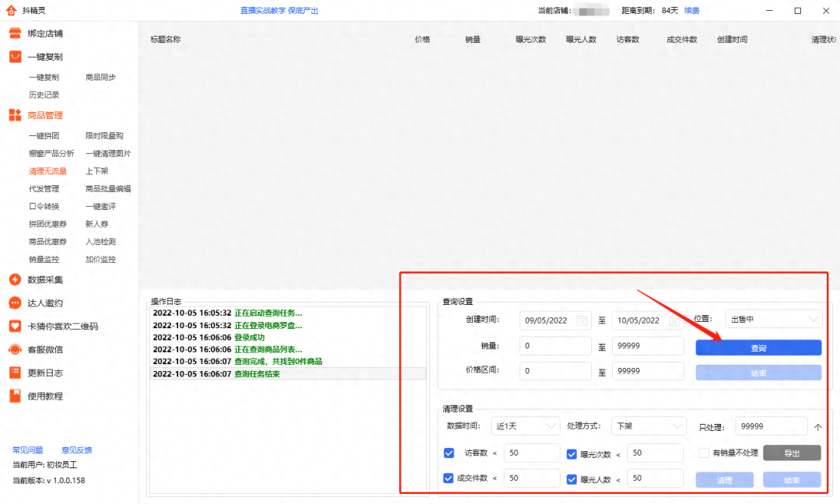This screenshot has width=840, height=504.
Task: Click the 客服微信 icon
Action: 15,349
